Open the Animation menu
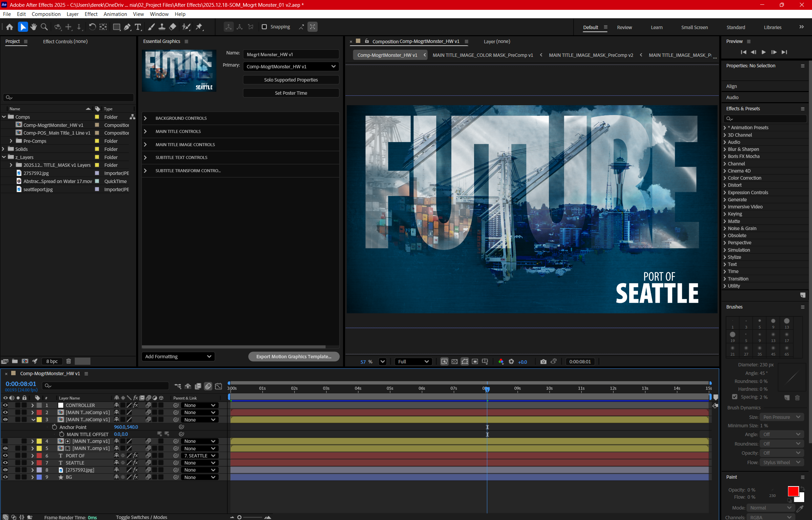 tap(115, 14)
